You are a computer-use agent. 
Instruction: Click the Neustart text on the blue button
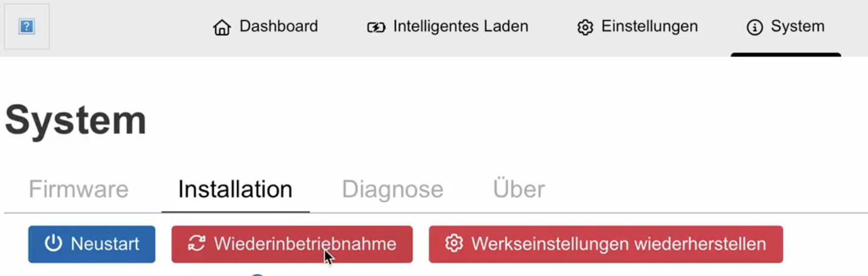tap(105, 244)
